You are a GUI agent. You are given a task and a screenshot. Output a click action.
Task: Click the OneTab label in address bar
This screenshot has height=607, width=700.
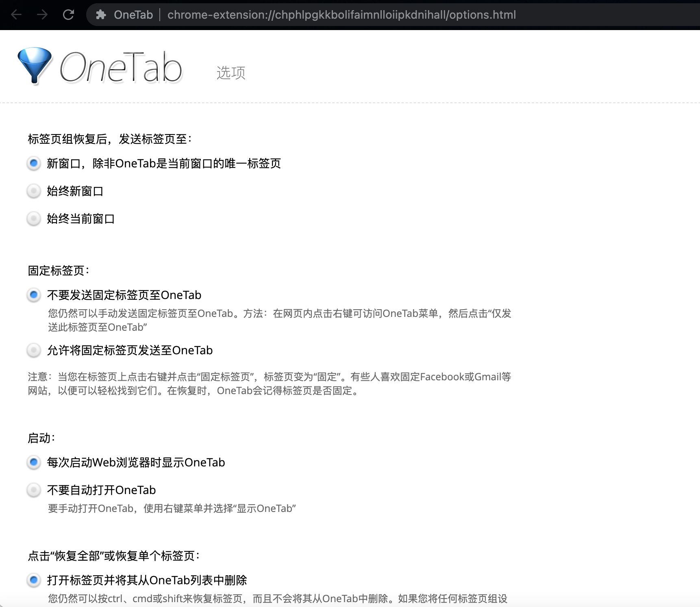point(133,15)
